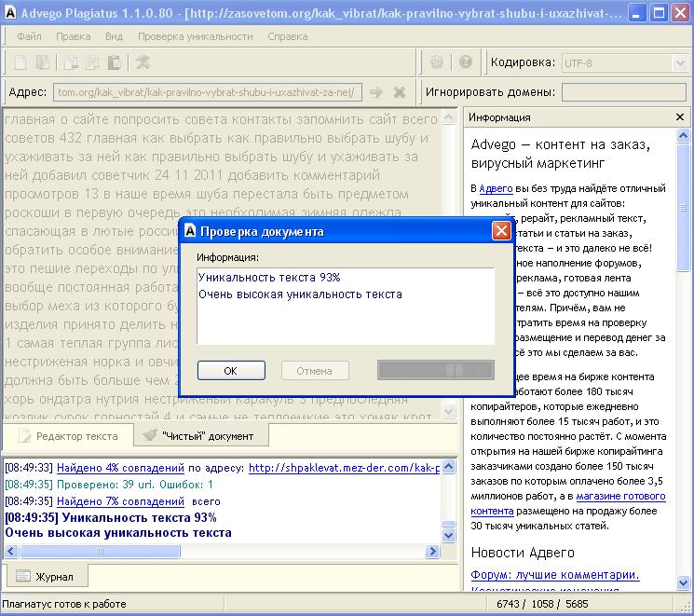This screenshot has width=694, height=616.
Task: Click the Отмена button in dialog
Action: (315, 371)
